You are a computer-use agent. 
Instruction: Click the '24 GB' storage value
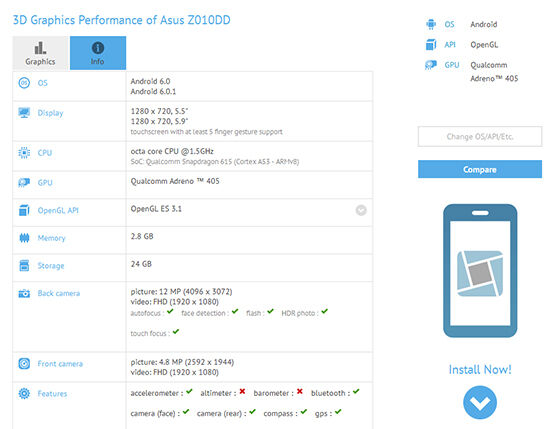click(x=141, y=264)
